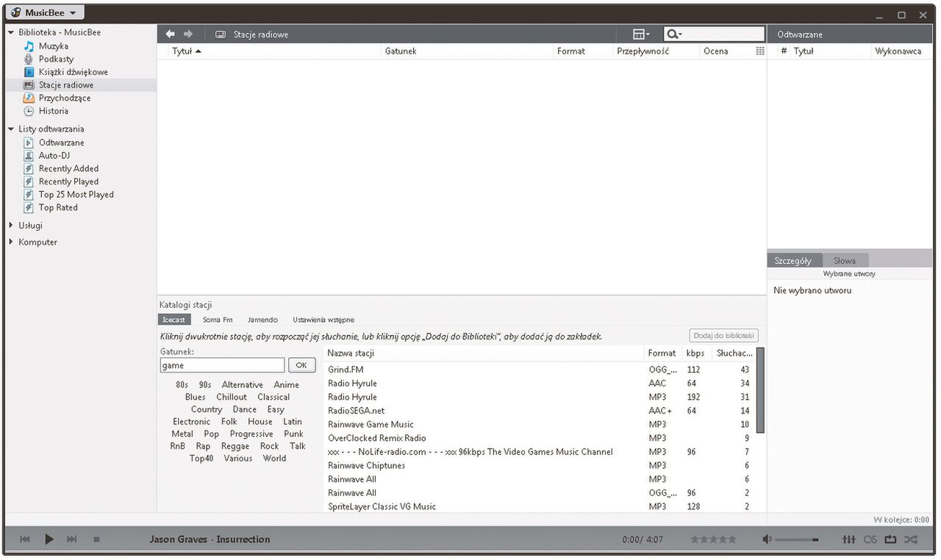
Task: Click the Odtwarzane panel header
Action: click(x=800, y=35)
